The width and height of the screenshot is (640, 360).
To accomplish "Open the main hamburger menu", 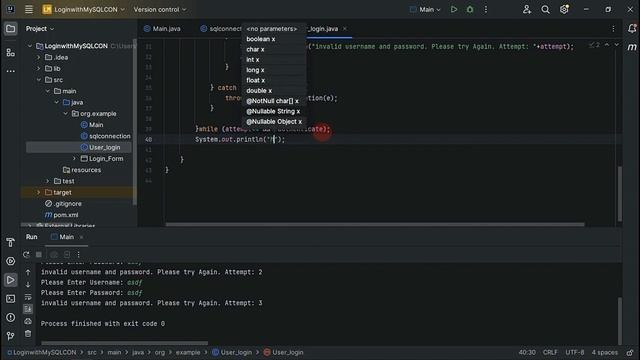I will (x=29, y=9).
